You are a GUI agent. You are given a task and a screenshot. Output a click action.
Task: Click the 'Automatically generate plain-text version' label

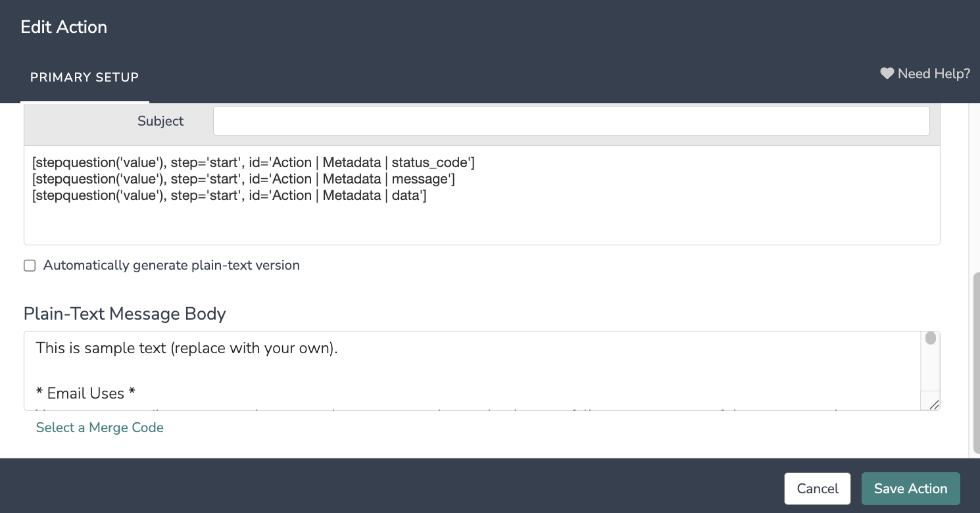pos(171,265)
